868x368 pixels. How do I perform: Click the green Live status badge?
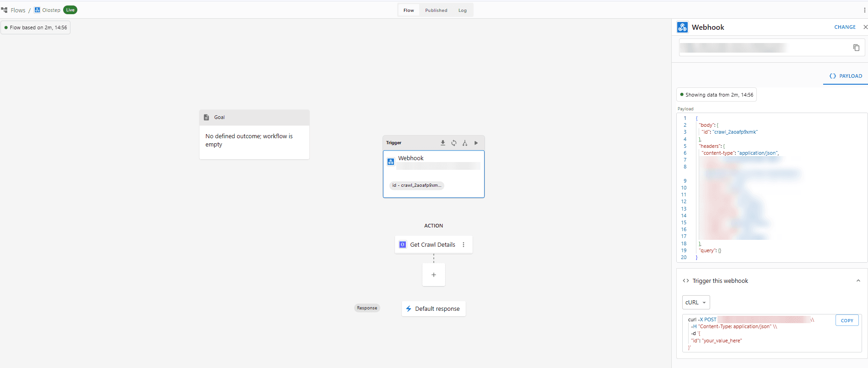click(x=70, y=10)
